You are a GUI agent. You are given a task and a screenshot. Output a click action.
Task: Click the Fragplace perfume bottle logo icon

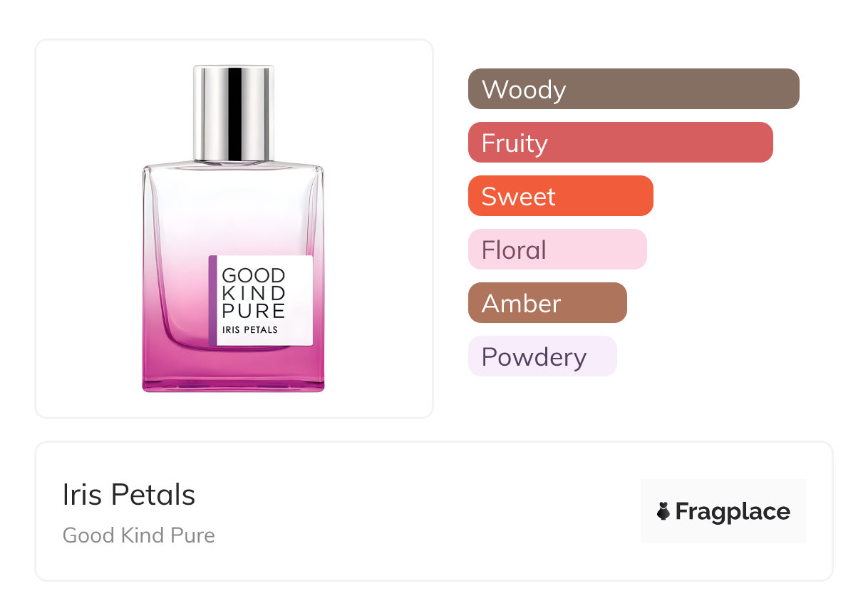(663, 511)
